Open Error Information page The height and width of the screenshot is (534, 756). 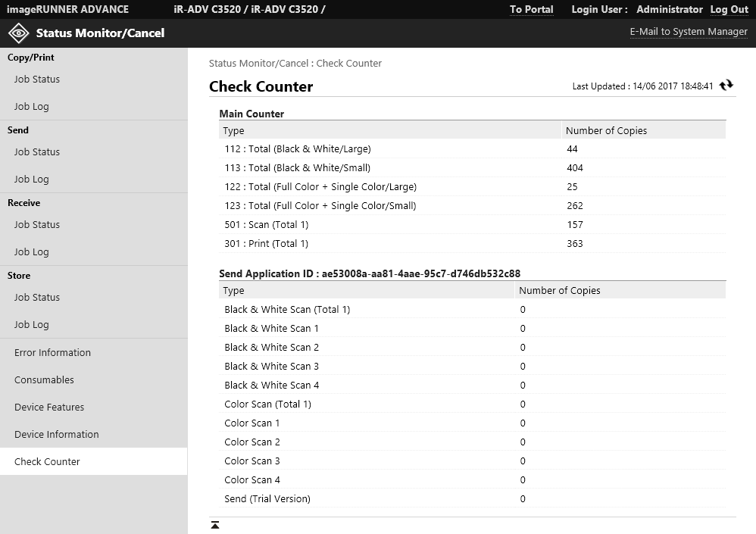point(52,352)
